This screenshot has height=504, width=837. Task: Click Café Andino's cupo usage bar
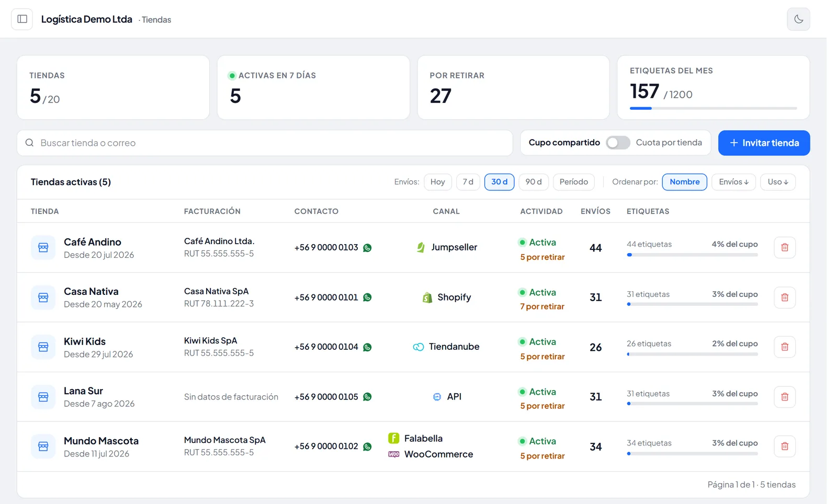pyautogui.click(x=692, y=255)
